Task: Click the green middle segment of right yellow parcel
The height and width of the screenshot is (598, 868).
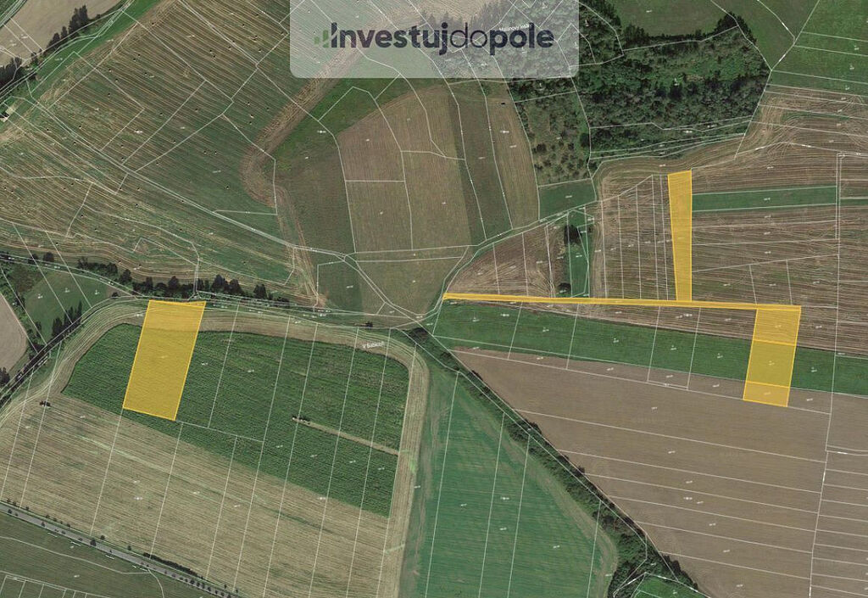Action: pyautogui.click(x=773, y=363)
